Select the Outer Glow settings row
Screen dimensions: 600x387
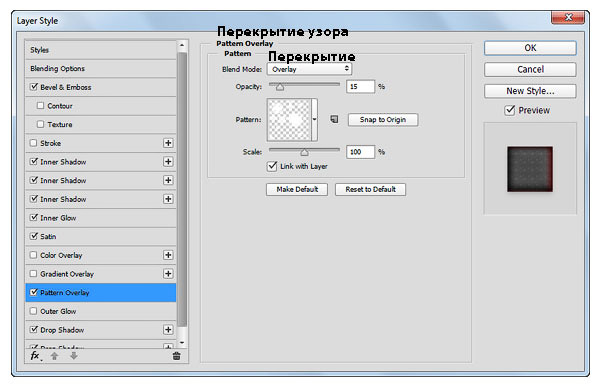101,311
